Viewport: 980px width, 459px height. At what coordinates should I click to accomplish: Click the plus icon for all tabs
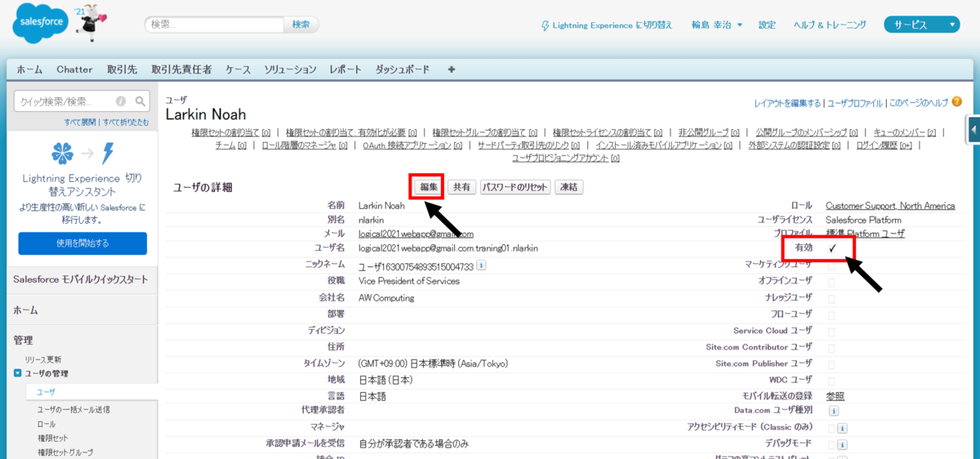coord(452,69)
